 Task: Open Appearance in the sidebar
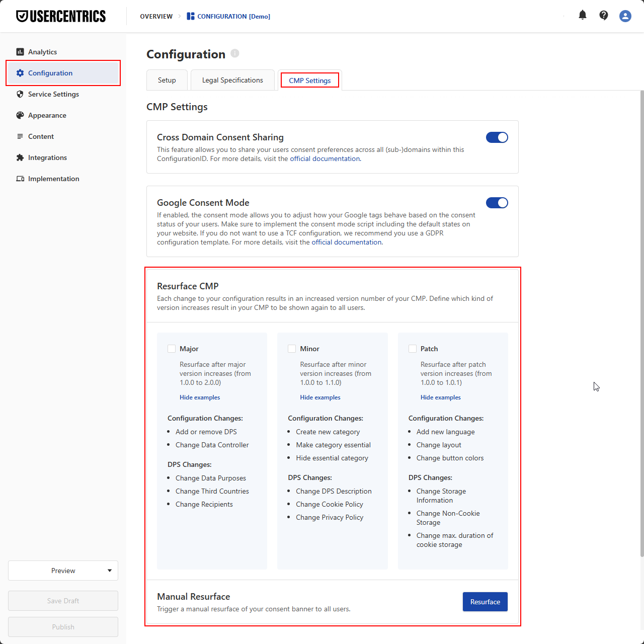(63, 115)
